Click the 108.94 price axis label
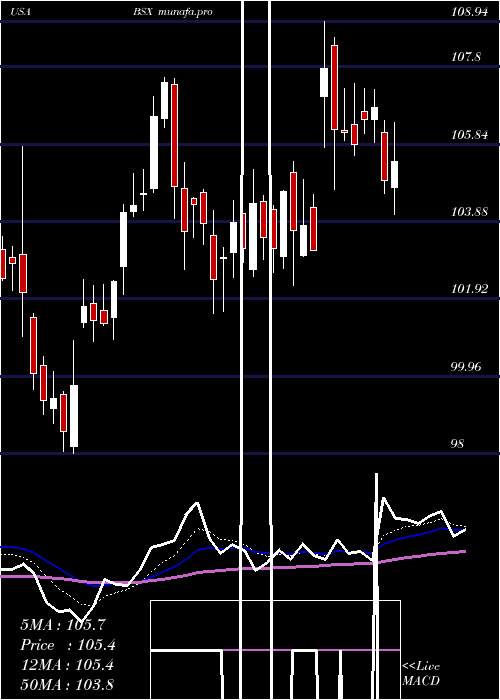This screenshot has height=700, width=500. coord(469,12)
